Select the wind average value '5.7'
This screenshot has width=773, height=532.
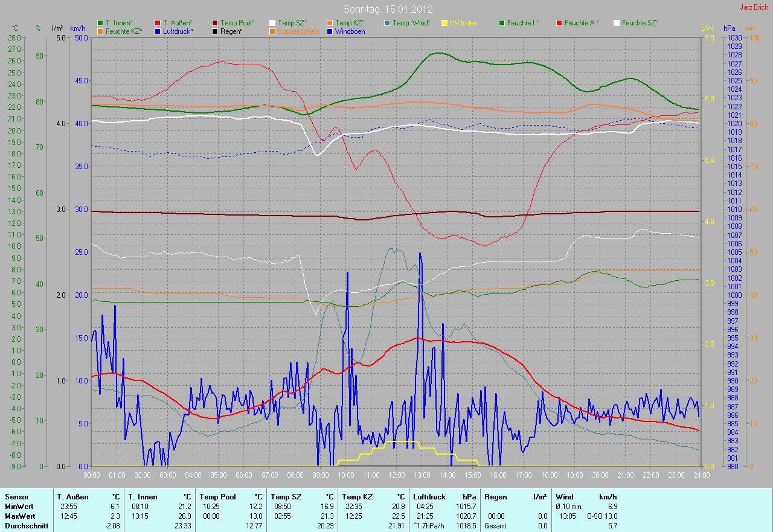pyautogui.click(x=612, y=526)
